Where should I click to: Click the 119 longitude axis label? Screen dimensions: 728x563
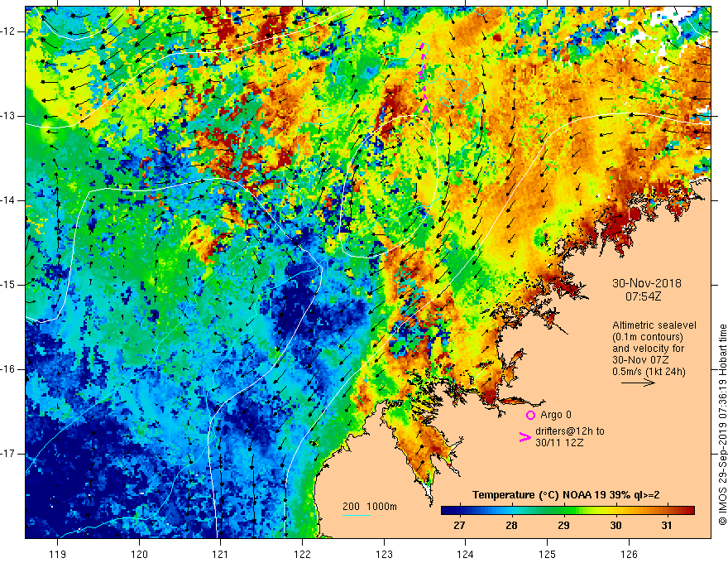pos(58,554)
